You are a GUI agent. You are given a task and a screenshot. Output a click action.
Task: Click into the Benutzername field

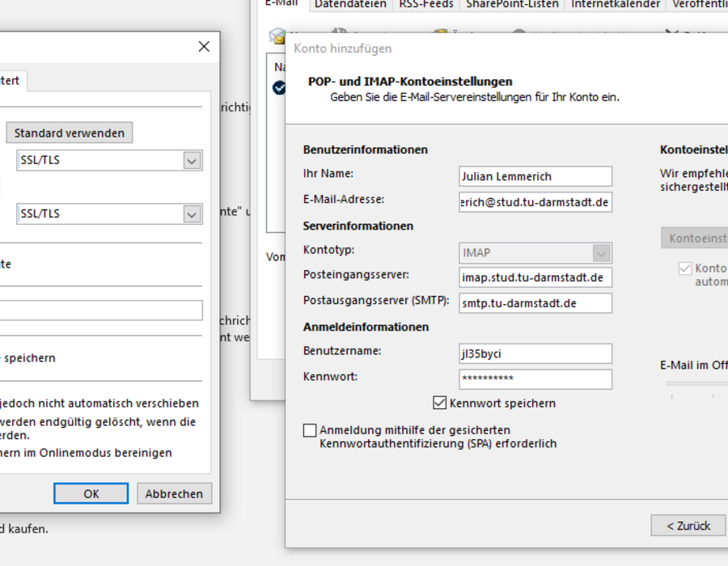pyautogui.click(x=535, y=353)
